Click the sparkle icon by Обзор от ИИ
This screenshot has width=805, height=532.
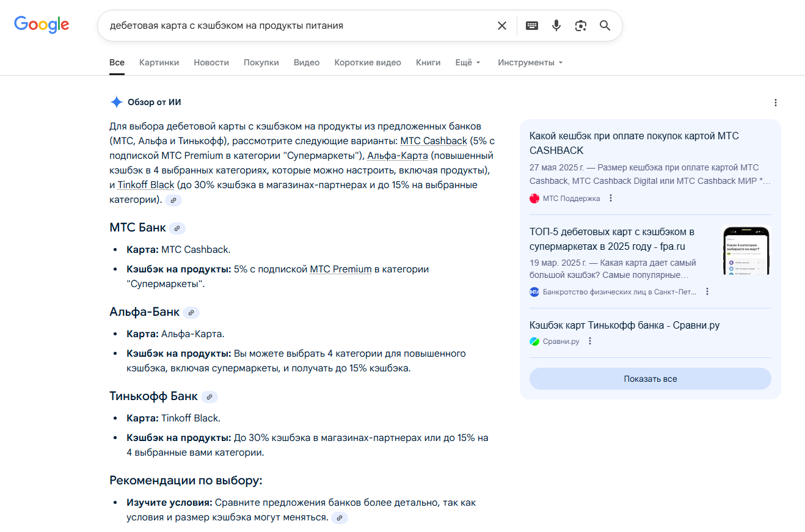click(116, 102)
